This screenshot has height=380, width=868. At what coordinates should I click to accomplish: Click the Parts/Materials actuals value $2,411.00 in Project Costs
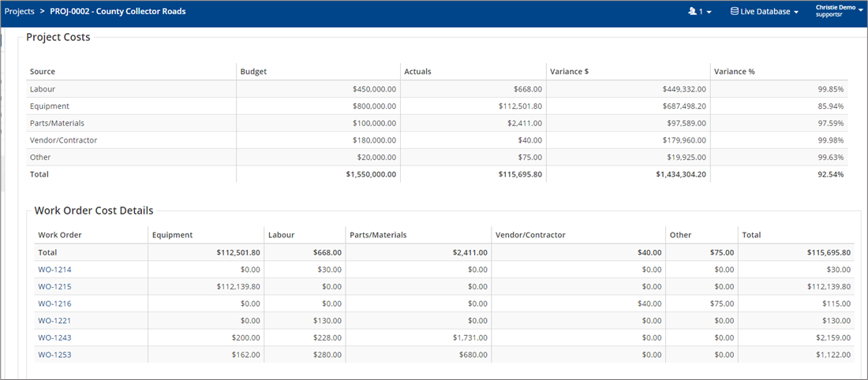[x=525, y=123]
